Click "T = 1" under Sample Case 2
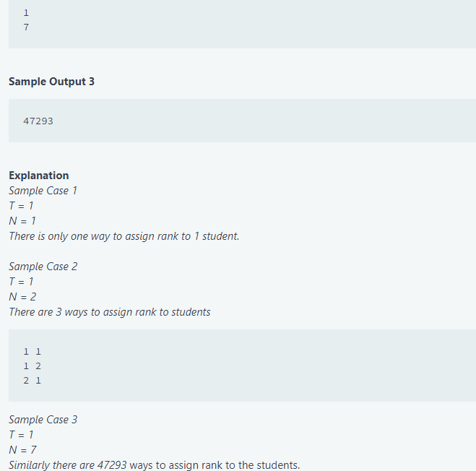Viewport: 476px width, 471px height. (x=21, y=282)
